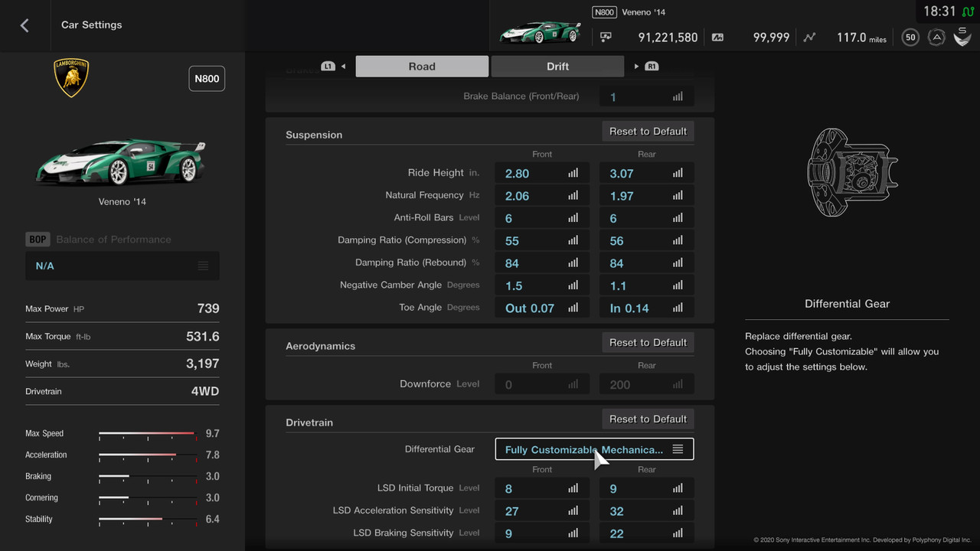Screen dimensions: 980x551
Task: Reset Suspension settings to default
Action: tap(648, 132)
